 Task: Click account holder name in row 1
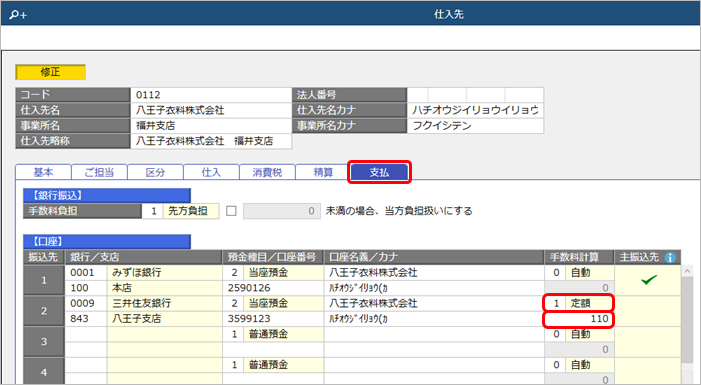click(x=434, y=273)
